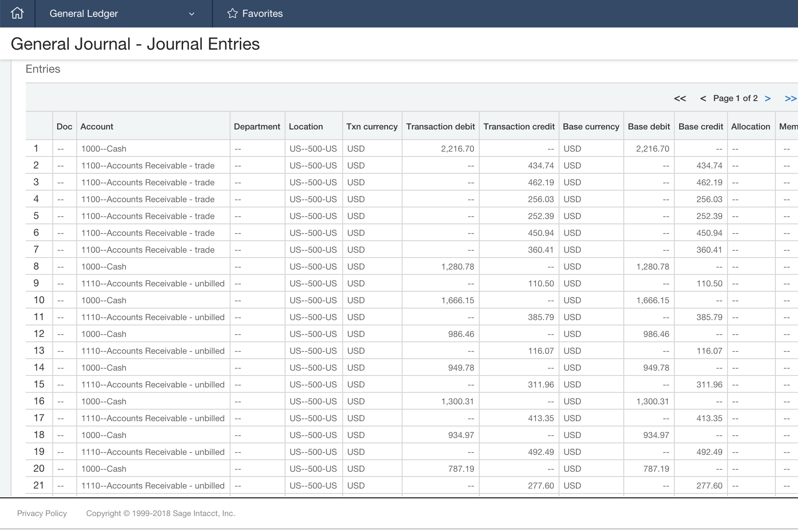Click transaction credit 492.49 in row 19
This screenshot has width=798, height=532.
541,452
